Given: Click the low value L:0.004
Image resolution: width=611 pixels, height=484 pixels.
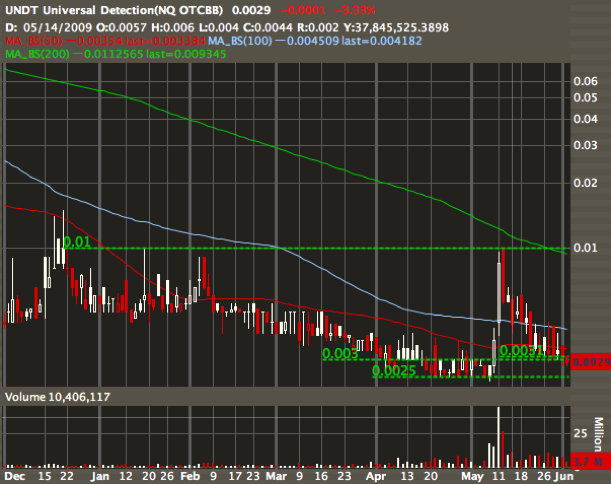Looking at the screenshot, I should click(x=219, y=27).
